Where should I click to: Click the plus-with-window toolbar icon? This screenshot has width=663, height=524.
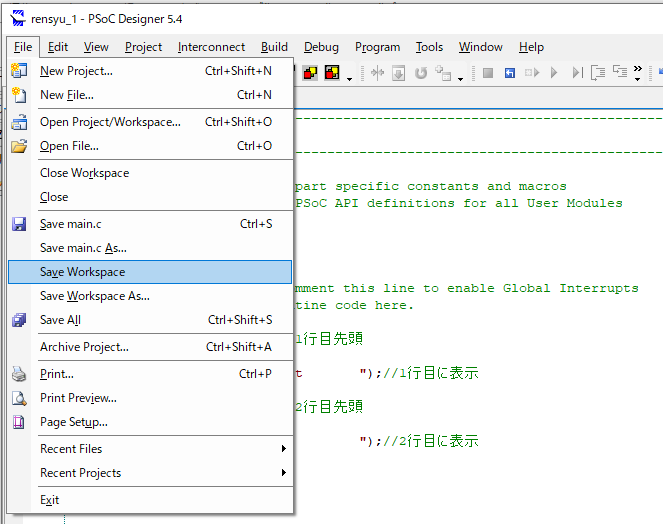pos(443,73)
